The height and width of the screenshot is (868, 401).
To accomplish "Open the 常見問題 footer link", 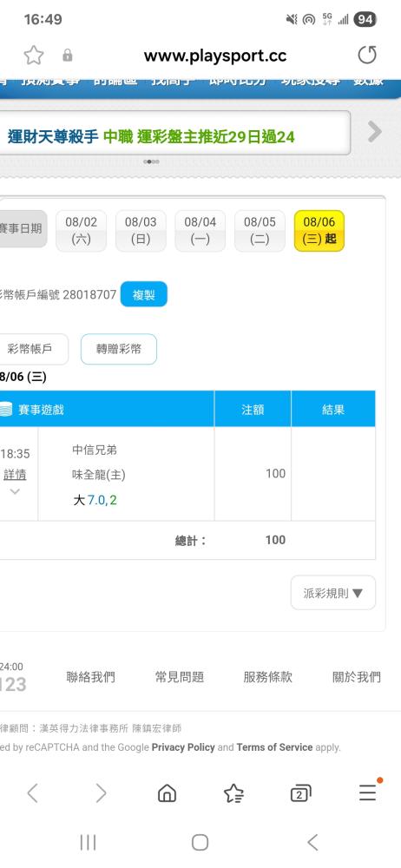I will click(x=180, y=676).
